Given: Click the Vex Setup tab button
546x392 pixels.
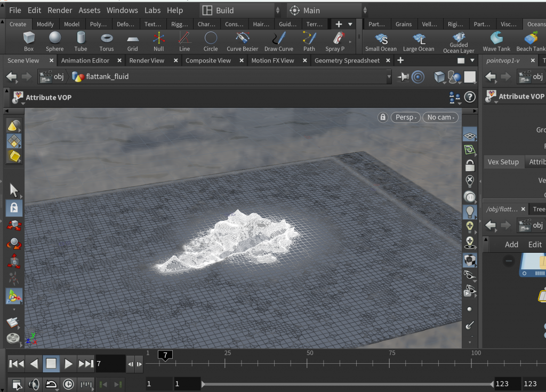Looking at the screenshot, I should [x=503, y=162].
